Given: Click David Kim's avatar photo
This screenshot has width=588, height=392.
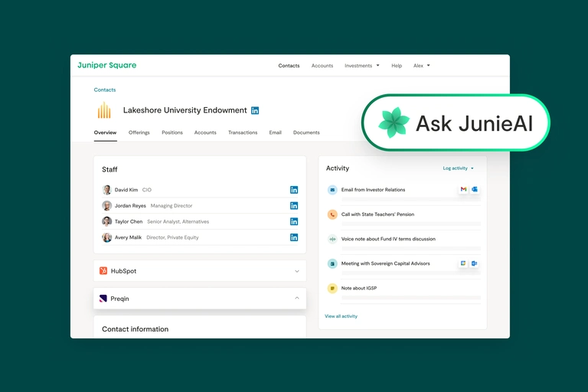Looking at the screenshot, I should pos(107,190).
